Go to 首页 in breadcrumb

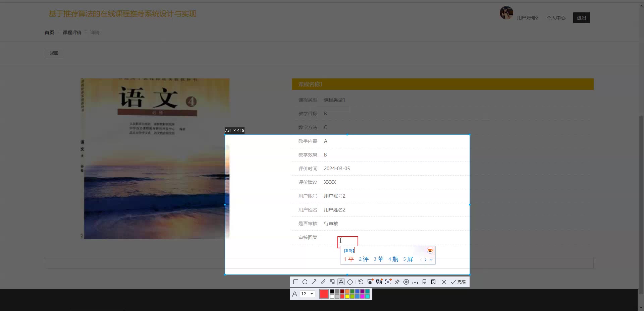coord(49,33)
